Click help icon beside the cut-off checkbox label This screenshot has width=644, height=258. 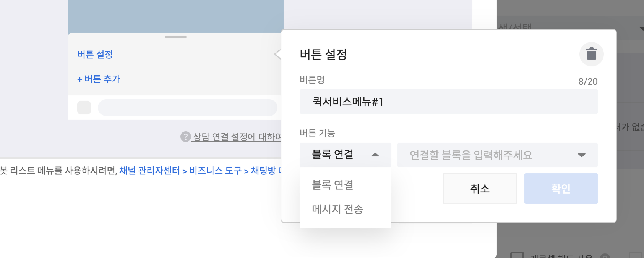point(605,256)
